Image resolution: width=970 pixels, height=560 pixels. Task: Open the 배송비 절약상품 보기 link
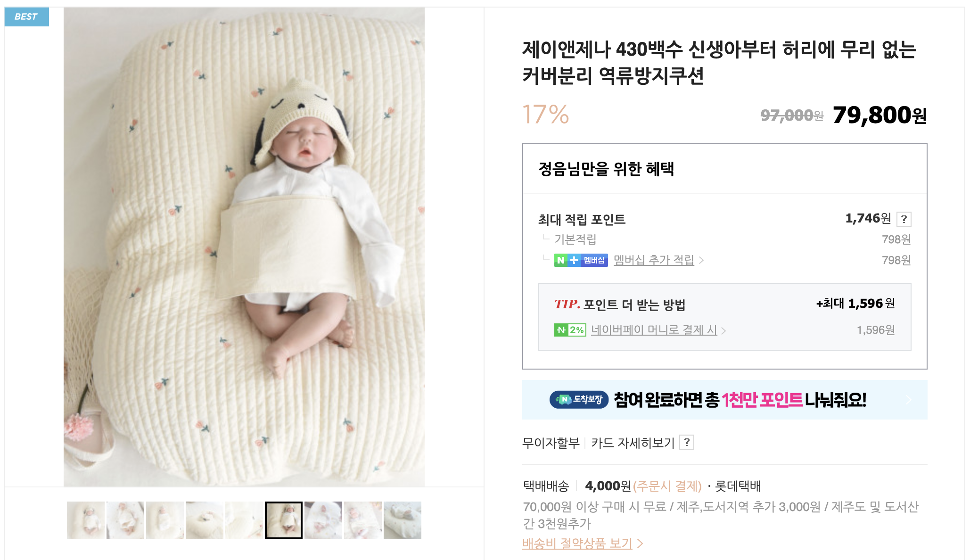[x=577, y=544]
